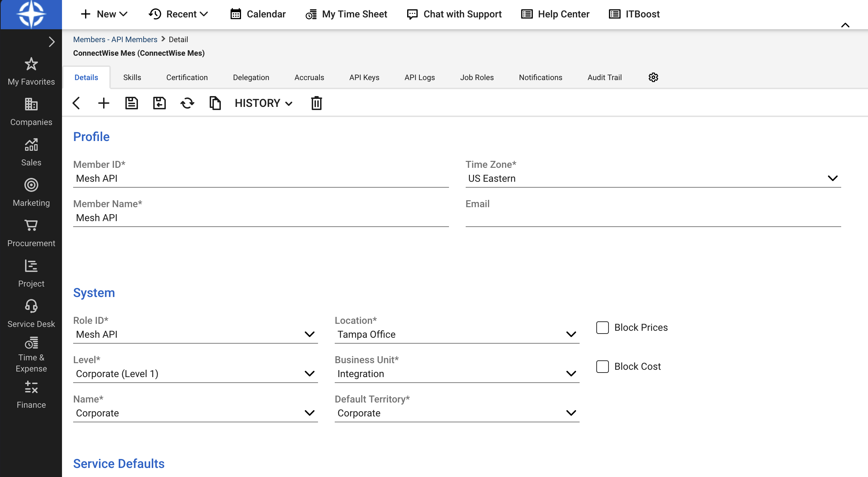Open the Finance module
Screen dimensions: 868x477
(x=31, y=395)
